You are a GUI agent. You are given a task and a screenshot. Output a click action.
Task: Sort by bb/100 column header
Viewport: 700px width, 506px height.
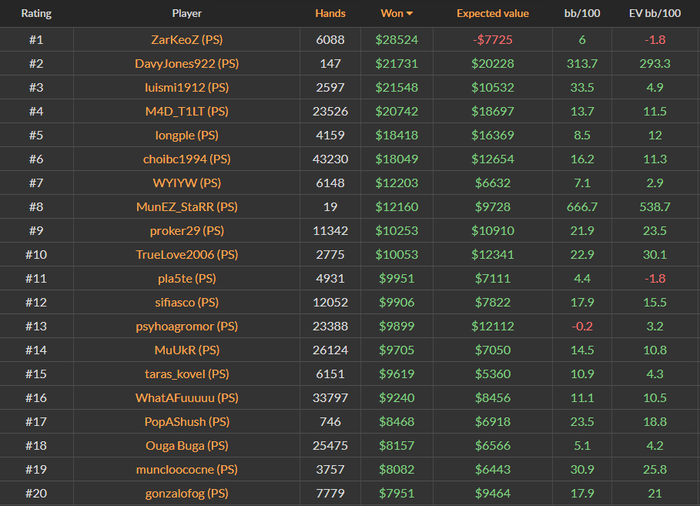click(x=581, y=15)
